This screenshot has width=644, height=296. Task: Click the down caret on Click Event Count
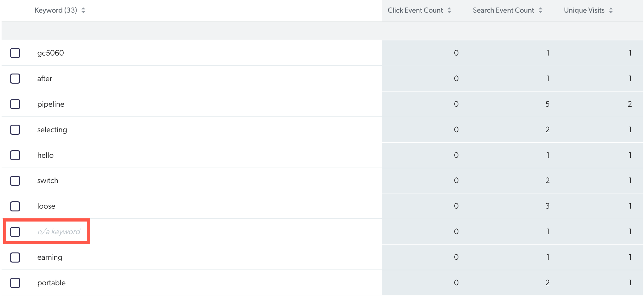point(449,12)
